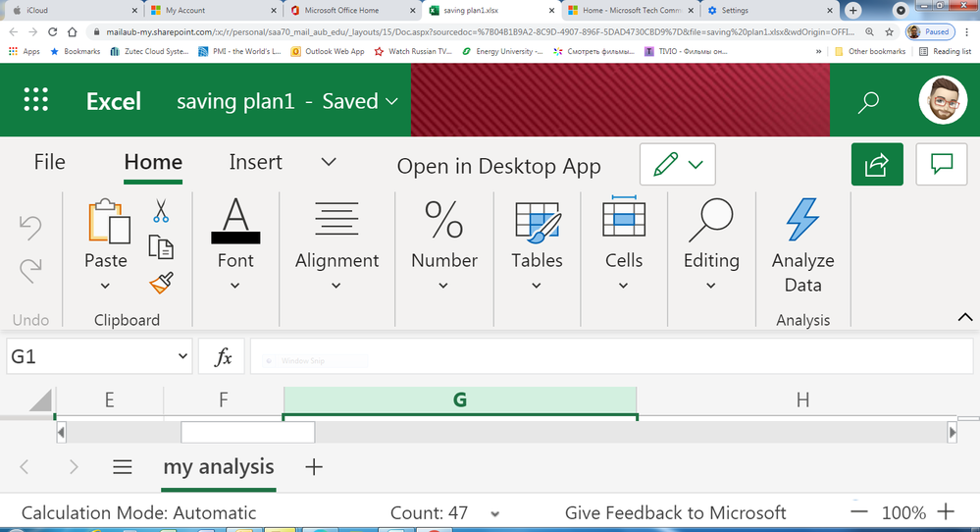Click the Share button icon
Image resolution: width=980 pixels, height=532 pixels.
(x=877, y=165)
